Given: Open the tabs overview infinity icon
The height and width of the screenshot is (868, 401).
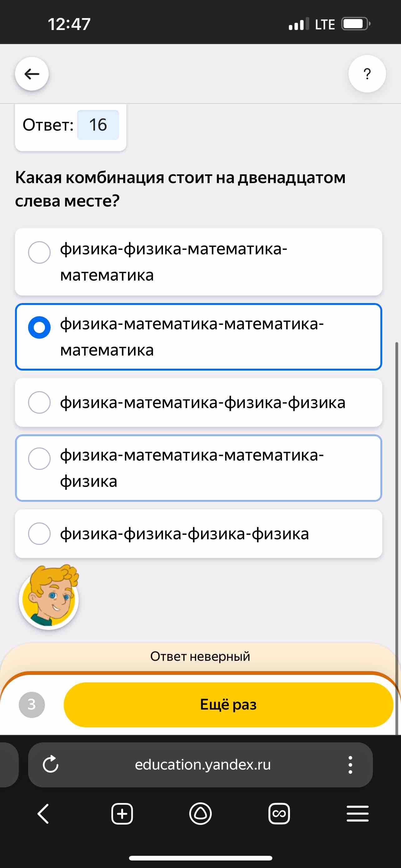Looking at the screenshot, I should tap(279, 814).
